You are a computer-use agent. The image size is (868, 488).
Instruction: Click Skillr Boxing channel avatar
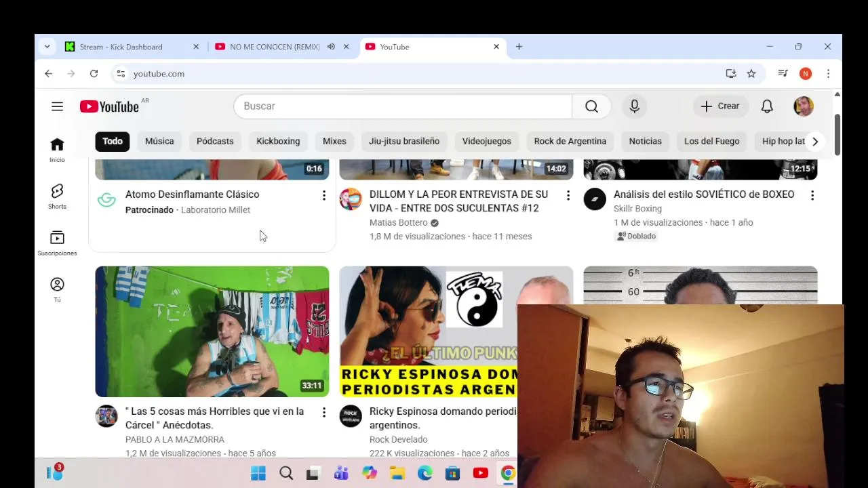pyautogui.click(x=595, y=199)
